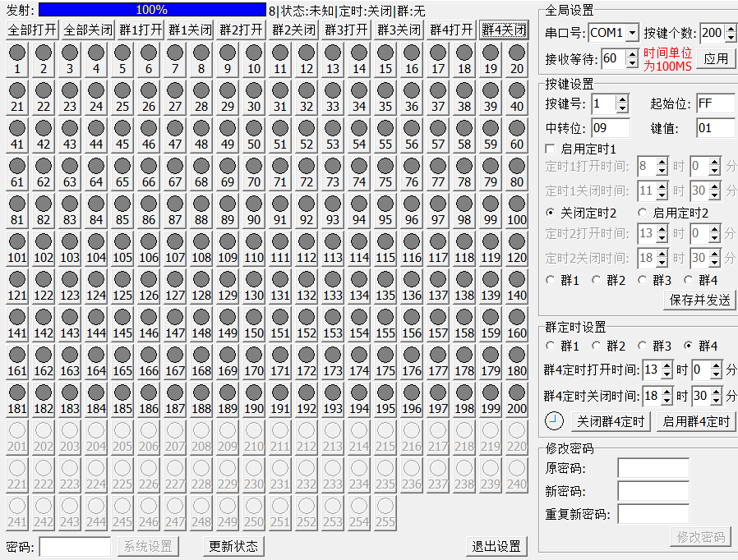Click disabled indicator button 255
This screenshot has height=560, width=738.
click(x=385, y=513)
